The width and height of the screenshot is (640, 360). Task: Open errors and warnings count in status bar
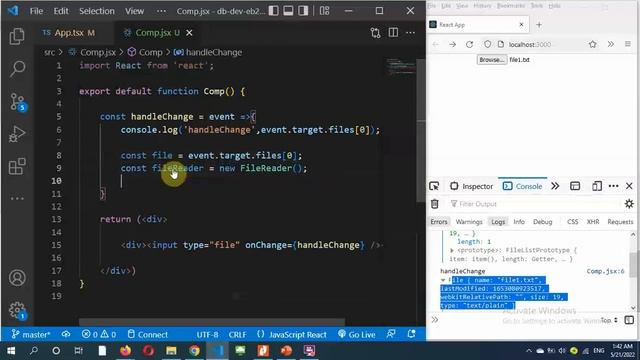pyautogui.click(x=99, y=335)
